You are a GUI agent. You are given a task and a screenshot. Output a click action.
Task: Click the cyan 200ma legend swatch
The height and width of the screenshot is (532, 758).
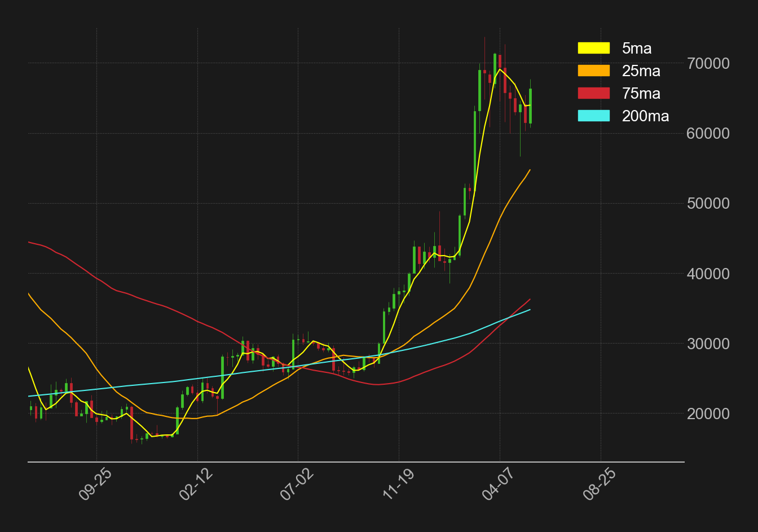(593, 116)
